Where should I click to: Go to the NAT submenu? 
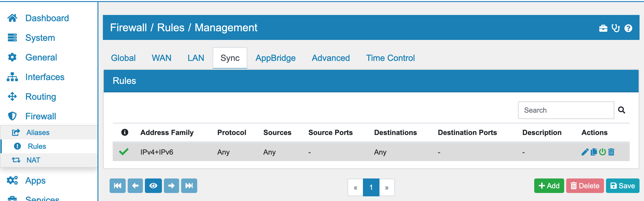[x=33, y=160]
